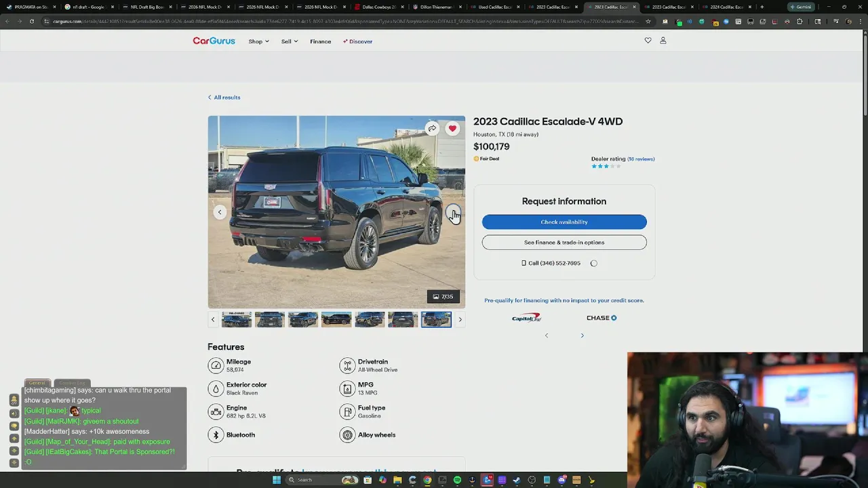Click the Fair Deal badge
This screenshot has height=488, width=868.
486,159
